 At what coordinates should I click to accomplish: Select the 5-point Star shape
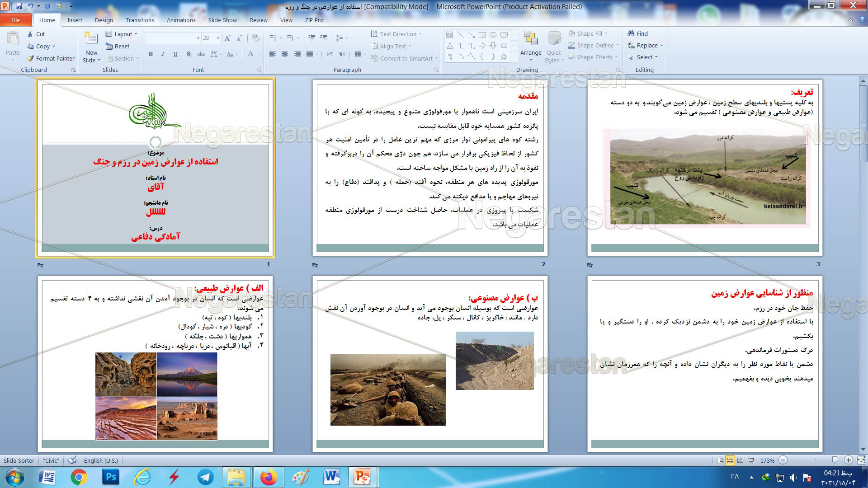click(x=504, y=56)
